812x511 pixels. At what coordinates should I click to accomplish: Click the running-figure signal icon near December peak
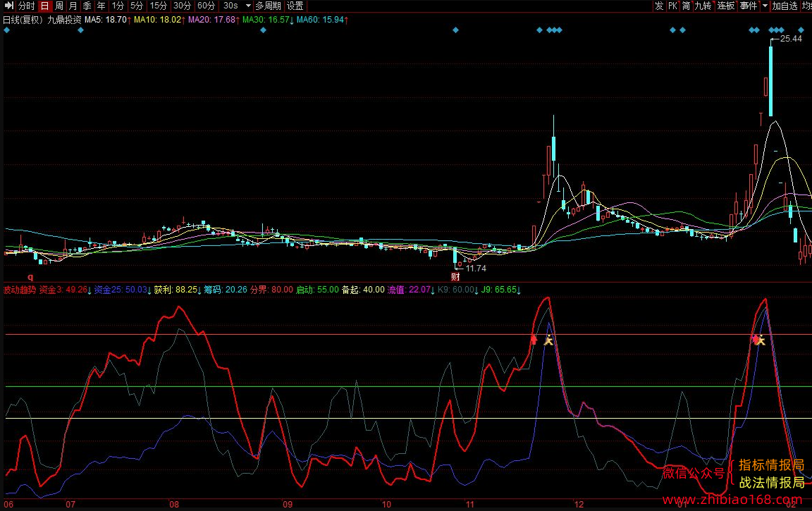point(548,340)
